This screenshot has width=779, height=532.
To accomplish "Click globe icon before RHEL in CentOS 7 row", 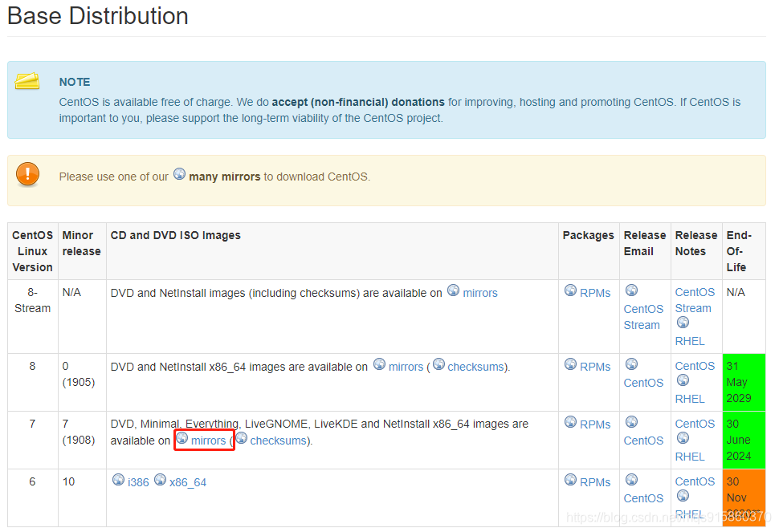I will 683,438.
